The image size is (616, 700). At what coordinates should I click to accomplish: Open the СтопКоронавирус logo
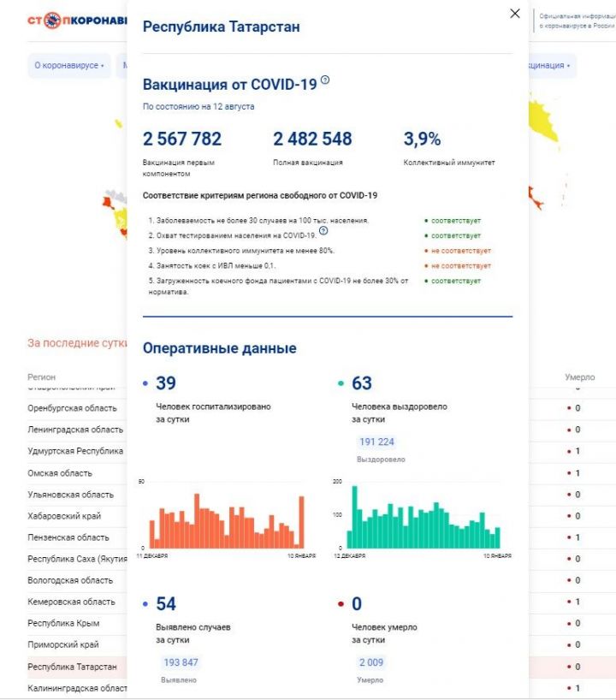click(x=77, y=20)
